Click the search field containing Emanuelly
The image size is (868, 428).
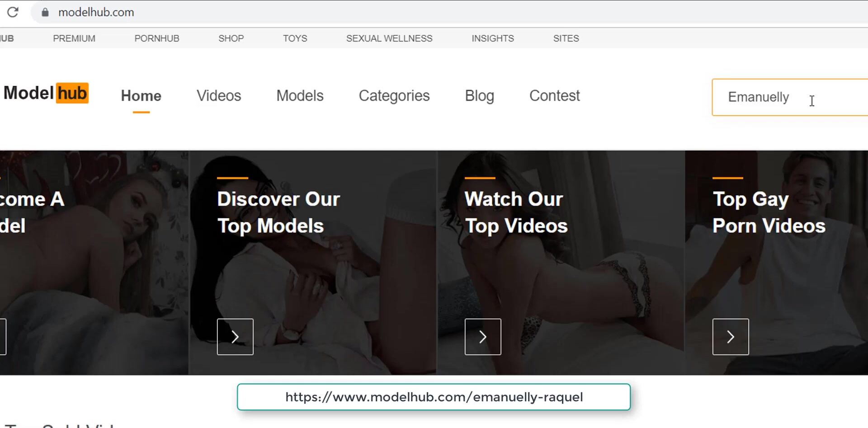click(790, 97)
